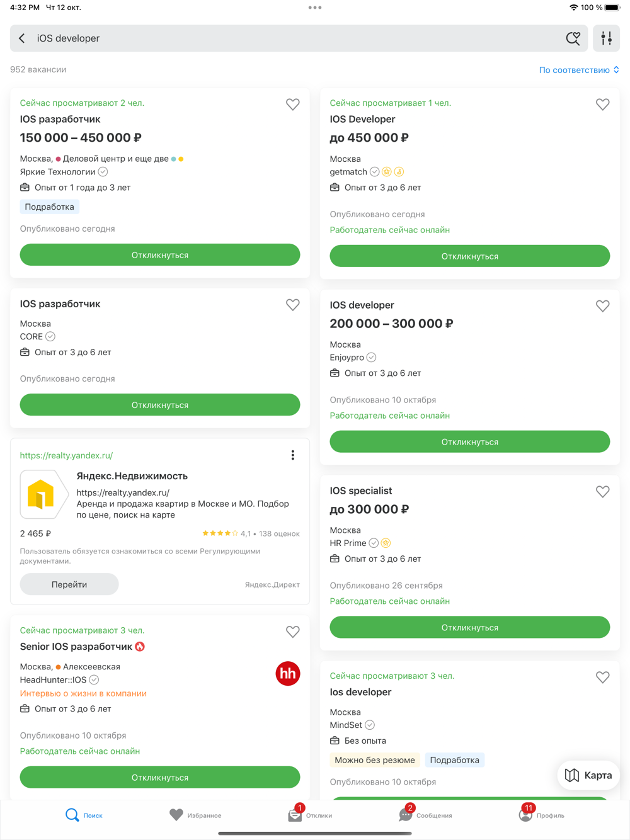Click the HeadHunter hh company logo
This screenshot has height=840, width=630.
[288, 674]
